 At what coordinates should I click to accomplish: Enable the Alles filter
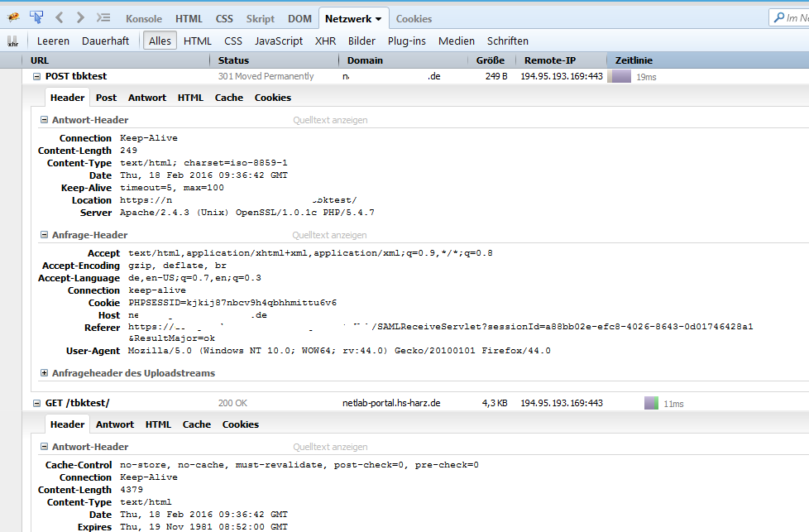click(x=160, y=41)
